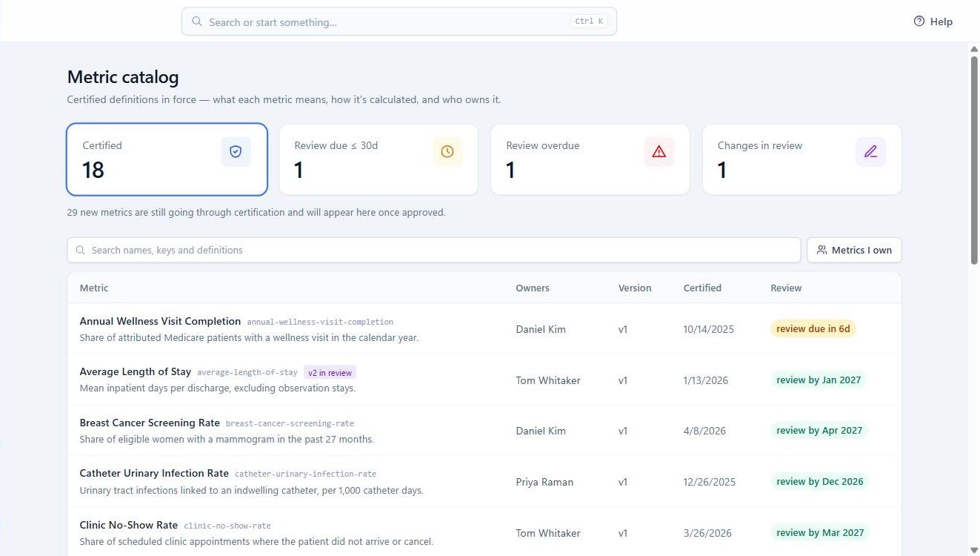Click the Version column header

tap(635, 288)
